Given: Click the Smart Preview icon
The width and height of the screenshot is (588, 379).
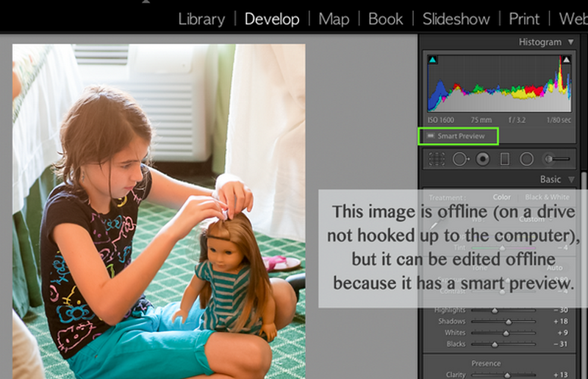Looking at the screenshot, I should pyautogui.click(x=431, y=136).
